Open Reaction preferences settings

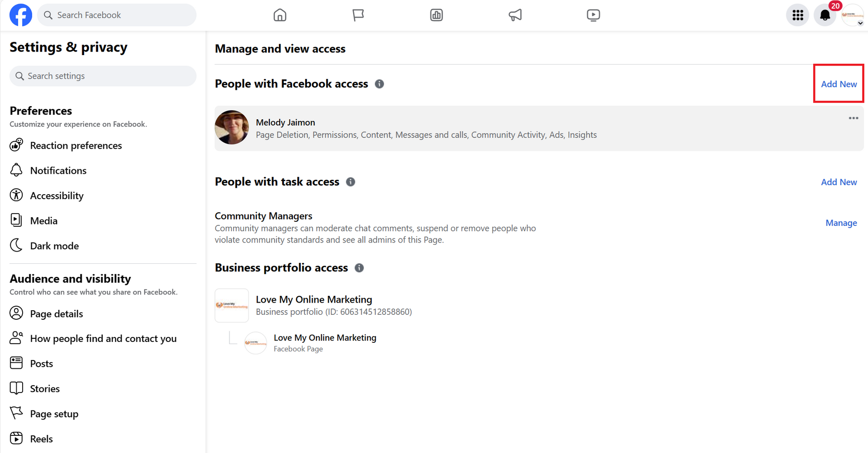click(76, 145)
